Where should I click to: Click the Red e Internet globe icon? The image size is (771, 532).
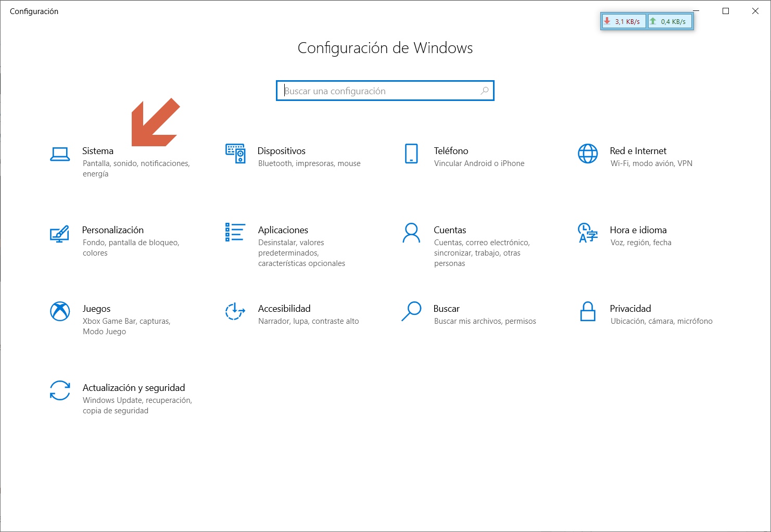point(588,154)
